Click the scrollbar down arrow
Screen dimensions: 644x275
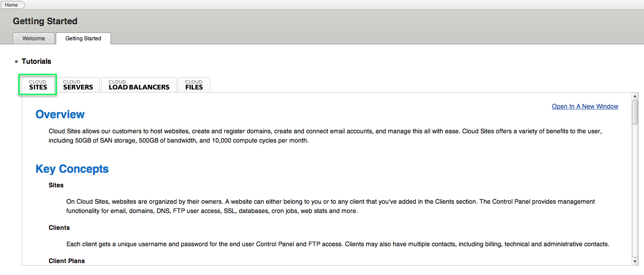635,262
